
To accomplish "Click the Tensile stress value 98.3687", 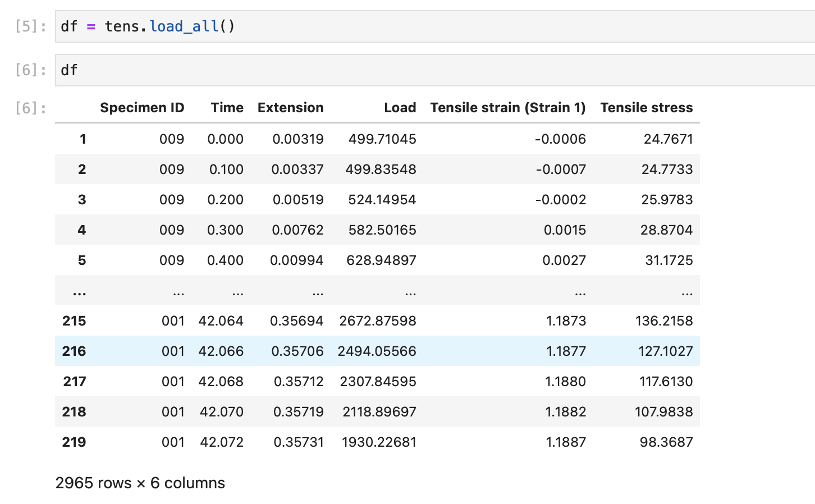I will pos(666,442).
